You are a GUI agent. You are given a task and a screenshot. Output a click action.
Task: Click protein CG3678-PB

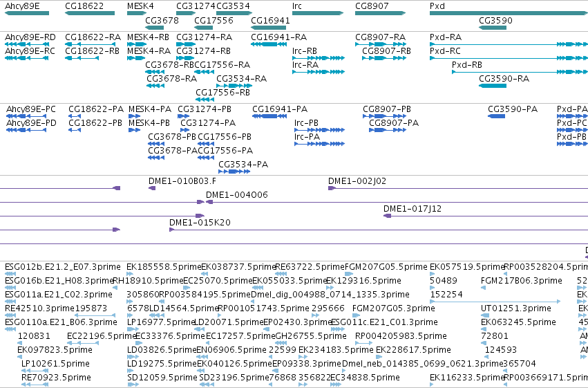coord(172,137)
